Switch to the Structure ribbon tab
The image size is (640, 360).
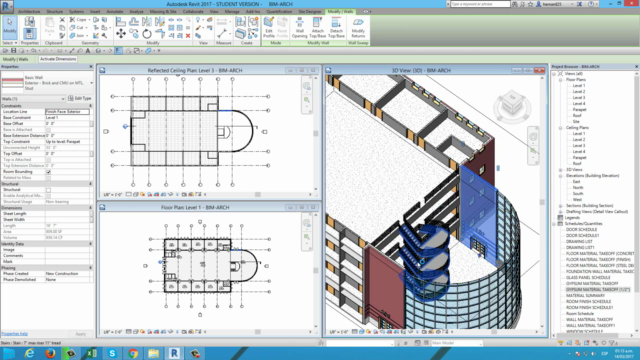pos(55,11)
